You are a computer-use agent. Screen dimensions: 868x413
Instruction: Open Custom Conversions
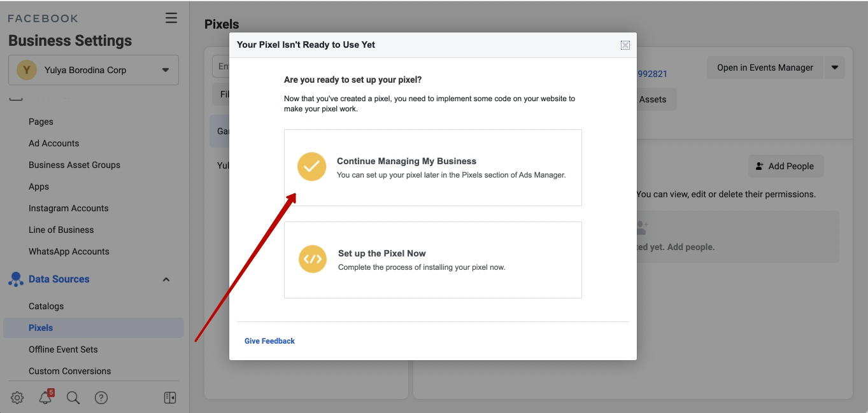click(70, 371)
